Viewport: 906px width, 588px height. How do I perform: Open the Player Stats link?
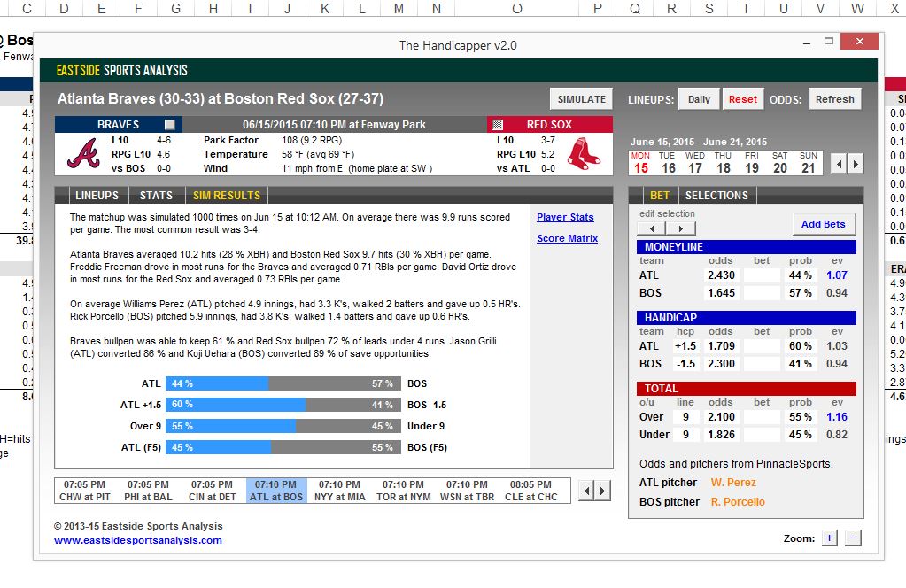click(x=565, y=217)
